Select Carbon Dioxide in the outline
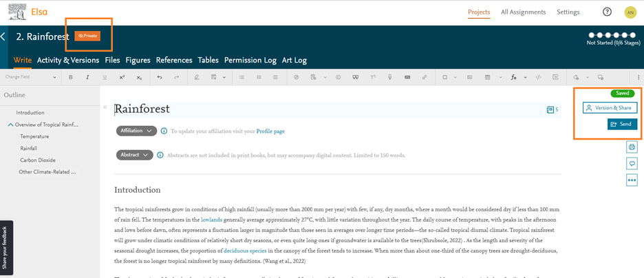The width and height of the screenshot is (644, 278). pyautogui.click(x=38, y=160)
